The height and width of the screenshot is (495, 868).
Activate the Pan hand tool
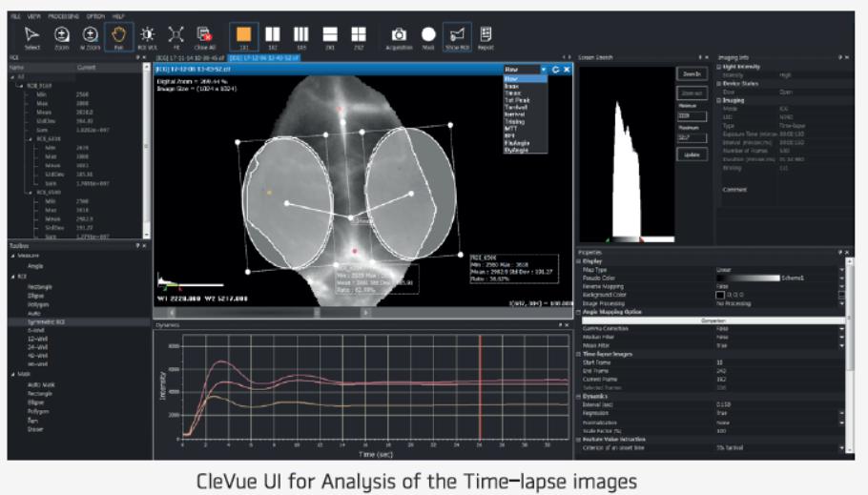tap(118, 35)
